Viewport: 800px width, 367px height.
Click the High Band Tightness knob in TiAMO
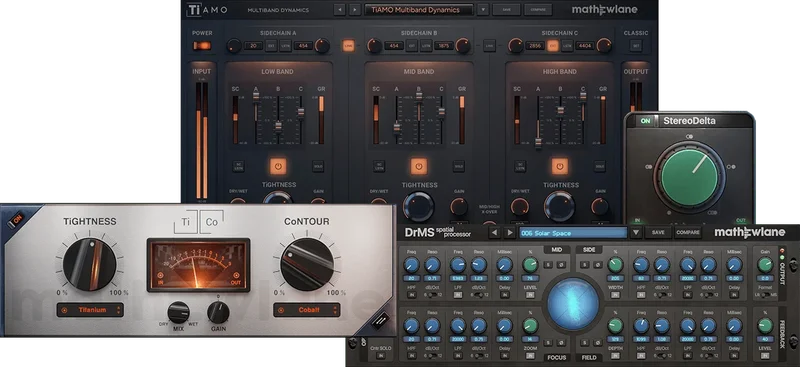[560, 206]
